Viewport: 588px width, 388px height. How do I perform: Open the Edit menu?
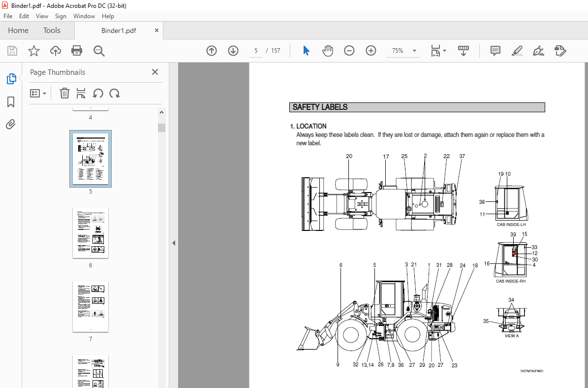(x=24, y=16)
